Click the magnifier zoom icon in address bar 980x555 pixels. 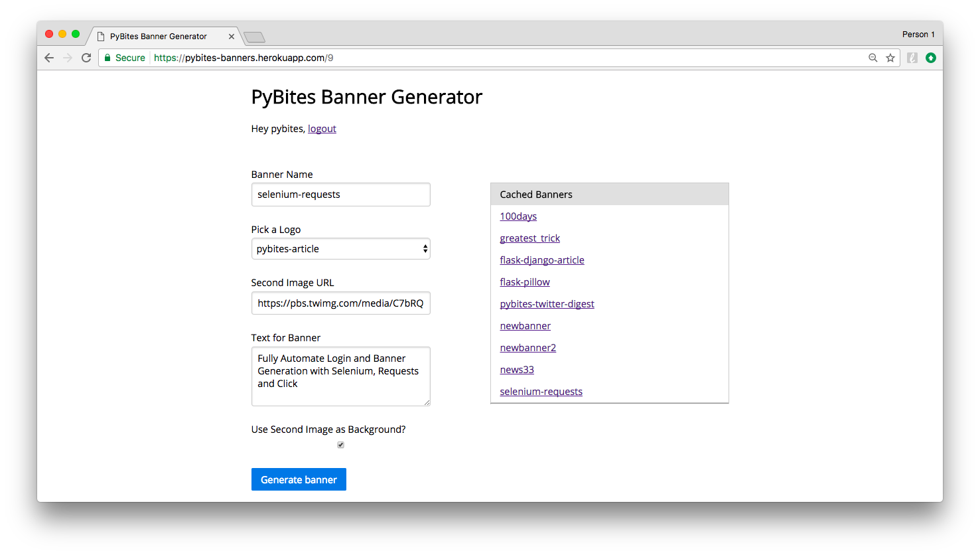click(x=873, y=58)
